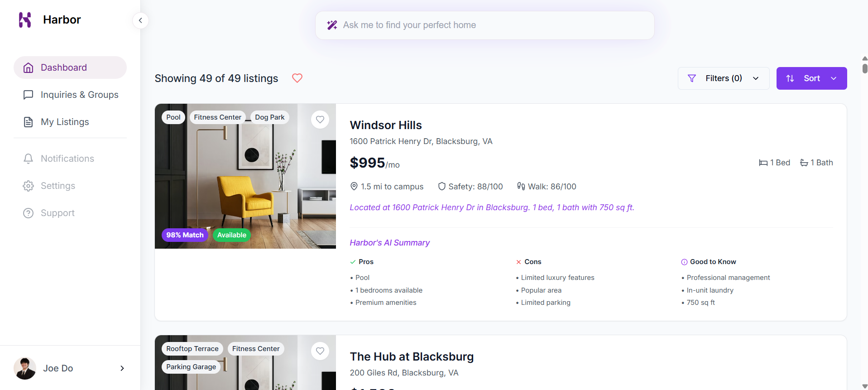868x390 pixels.
Task: Click the bed icon on Windsor Hills
Action: click(x=763, y=163)
